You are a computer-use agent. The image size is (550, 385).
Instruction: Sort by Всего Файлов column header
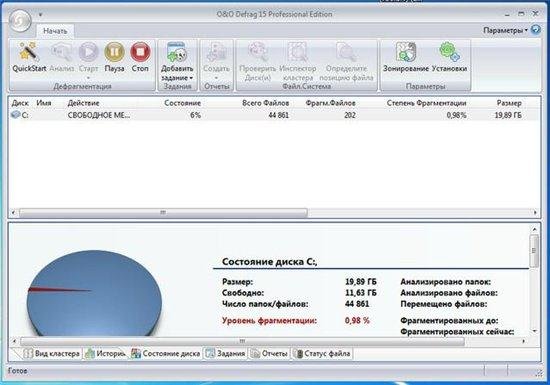(266, 103)
